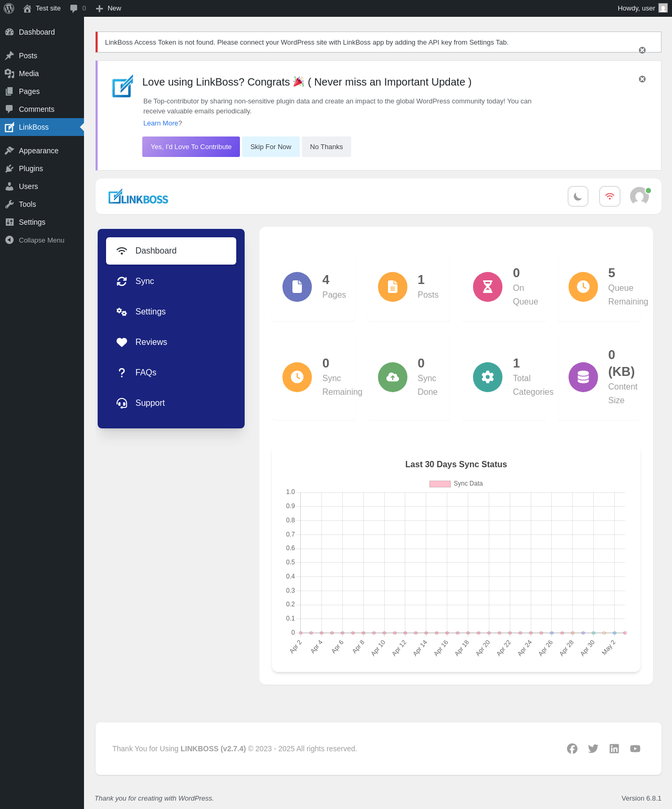
Task: Toggle Sync Data legend swatch
Action: click(440, 484)
